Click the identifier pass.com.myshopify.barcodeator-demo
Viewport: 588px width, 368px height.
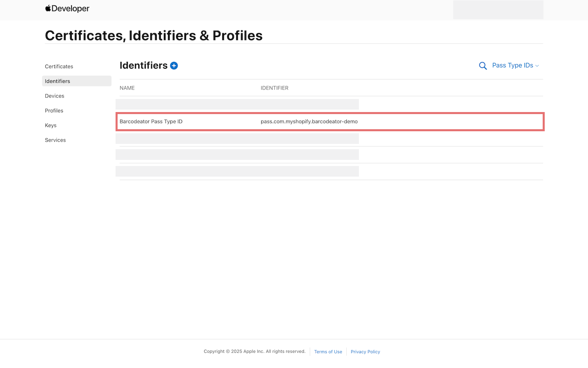(x=309, y=121)
